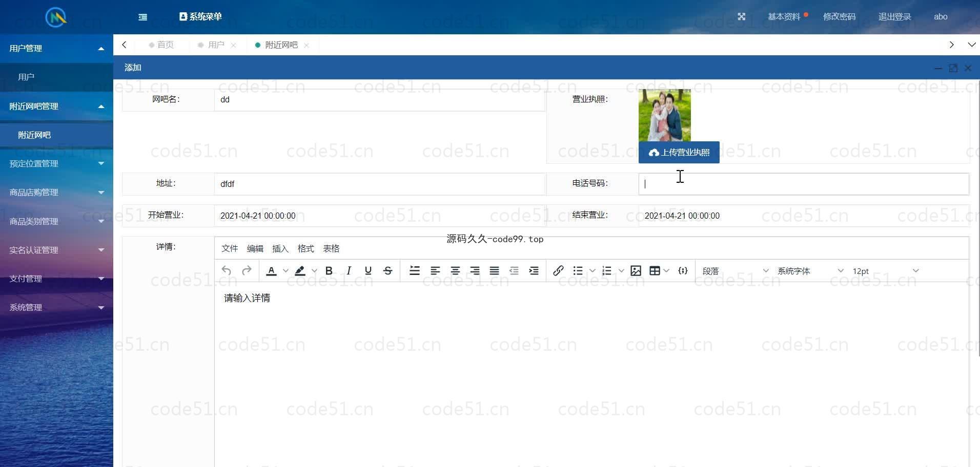Align text right
Screen dimensions: 980x467
pyautogui.click(x=475, y=271)
